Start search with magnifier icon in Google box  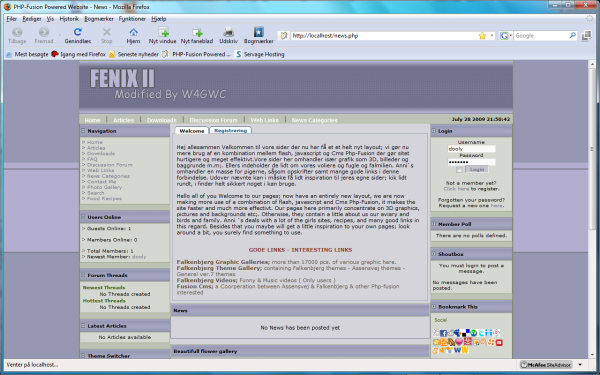tap(572, 36)
